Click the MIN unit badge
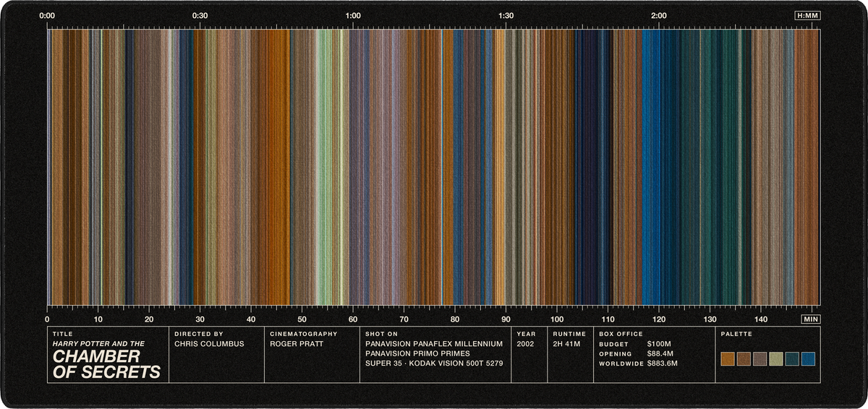Viewport: 868px width, 409px height. [811, 319]
